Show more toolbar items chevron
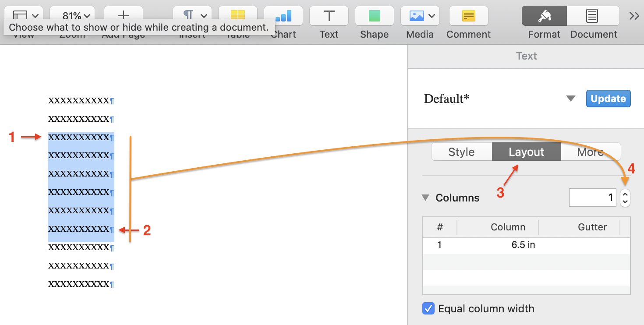 coord(634,16)
